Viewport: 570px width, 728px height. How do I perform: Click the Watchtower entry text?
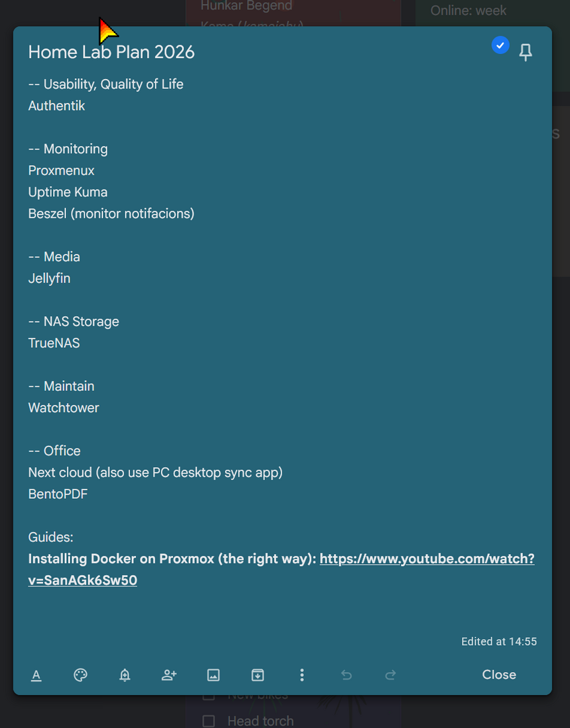click(63, 408)
